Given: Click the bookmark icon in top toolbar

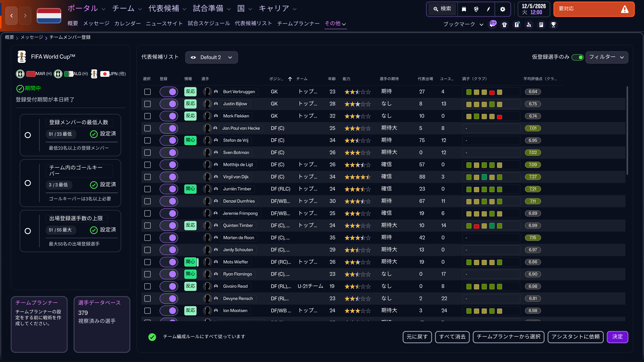Looking at the screenshot, I should pos(464,9).
